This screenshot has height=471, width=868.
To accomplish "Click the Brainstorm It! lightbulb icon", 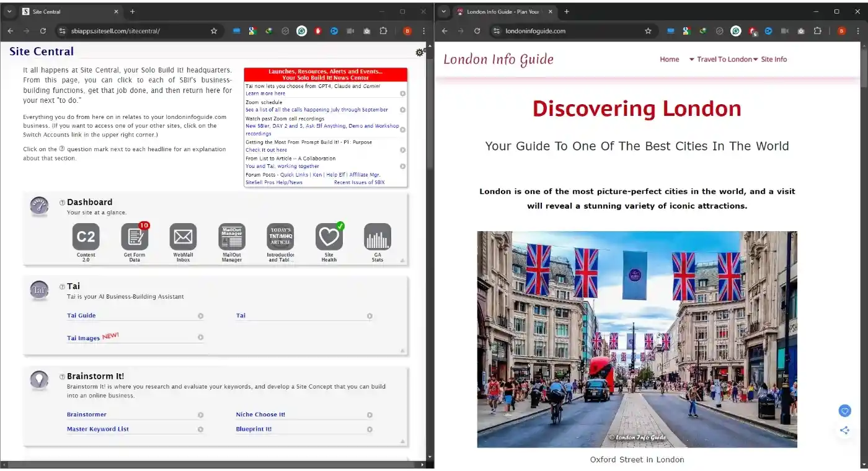I will (39, 380).
